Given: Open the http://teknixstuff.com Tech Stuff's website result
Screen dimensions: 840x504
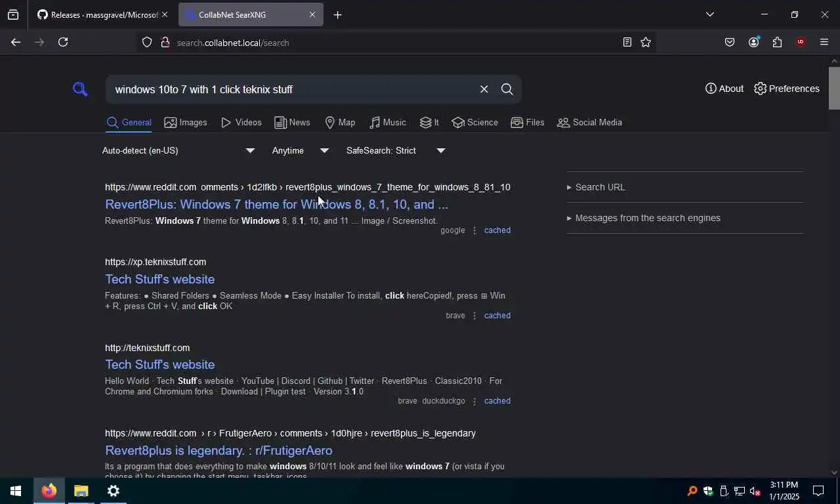Looking at the screenshot, I should (159, 365).
